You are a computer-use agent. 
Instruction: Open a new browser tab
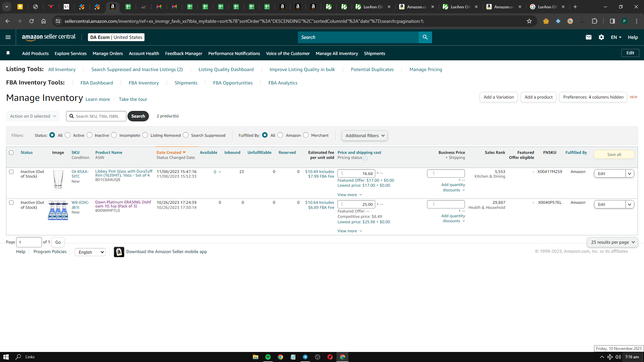point(575,7)
